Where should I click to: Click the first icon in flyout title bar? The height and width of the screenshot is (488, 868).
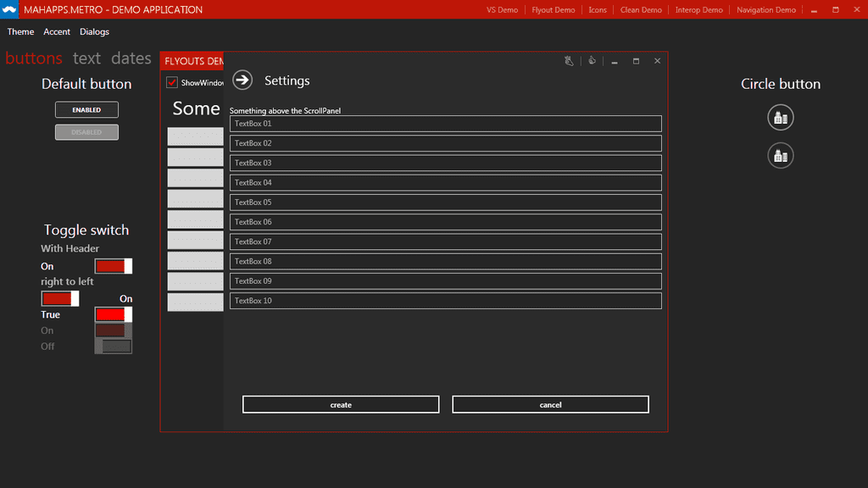point(570,61)
